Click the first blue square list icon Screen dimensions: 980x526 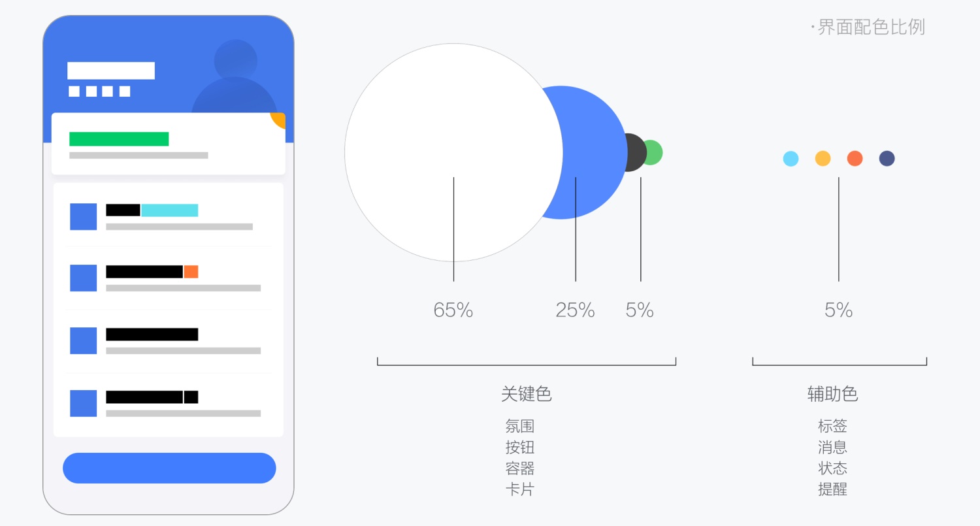[x=83, y=216]
